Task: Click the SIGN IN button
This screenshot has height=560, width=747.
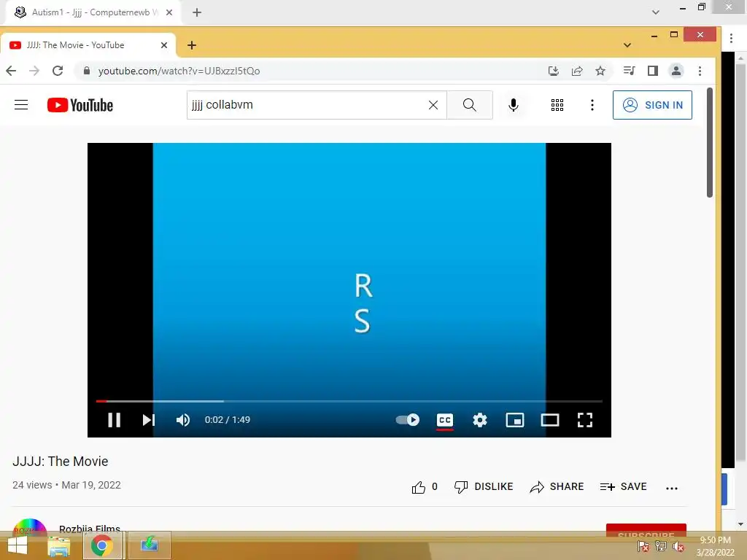Action: (x=652, y=105)
